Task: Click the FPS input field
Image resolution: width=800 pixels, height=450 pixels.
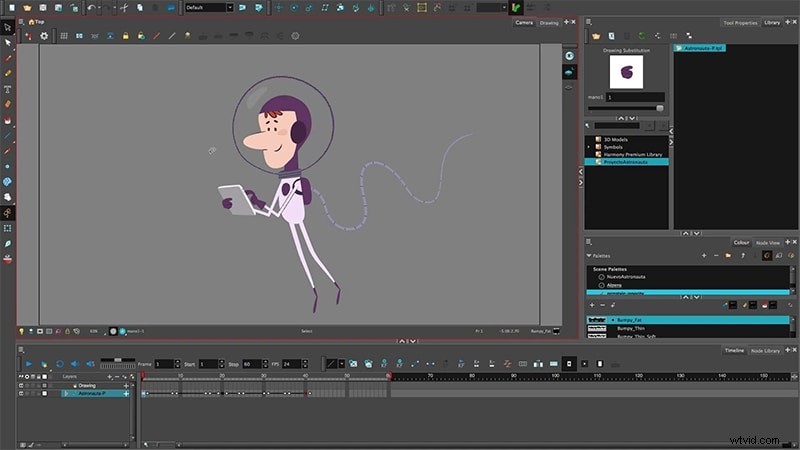Action: (x=289, y=364)
